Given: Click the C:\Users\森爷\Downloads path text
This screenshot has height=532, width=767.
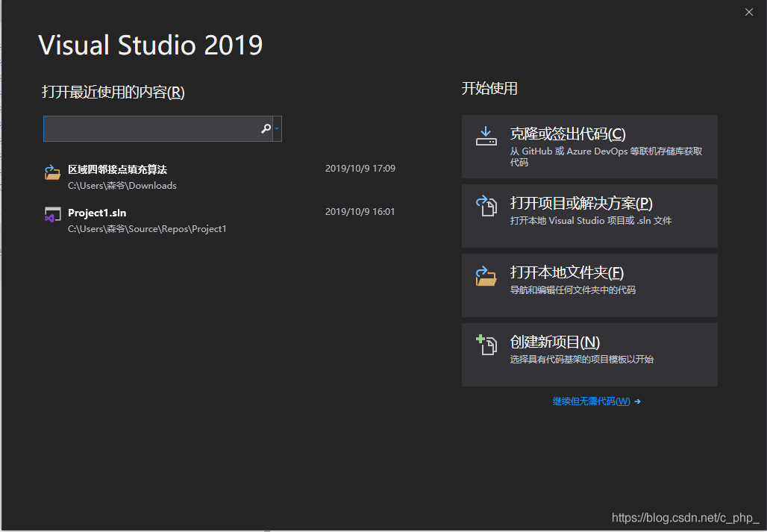Looking at the screenshot, I should click(x=122, y=186).
